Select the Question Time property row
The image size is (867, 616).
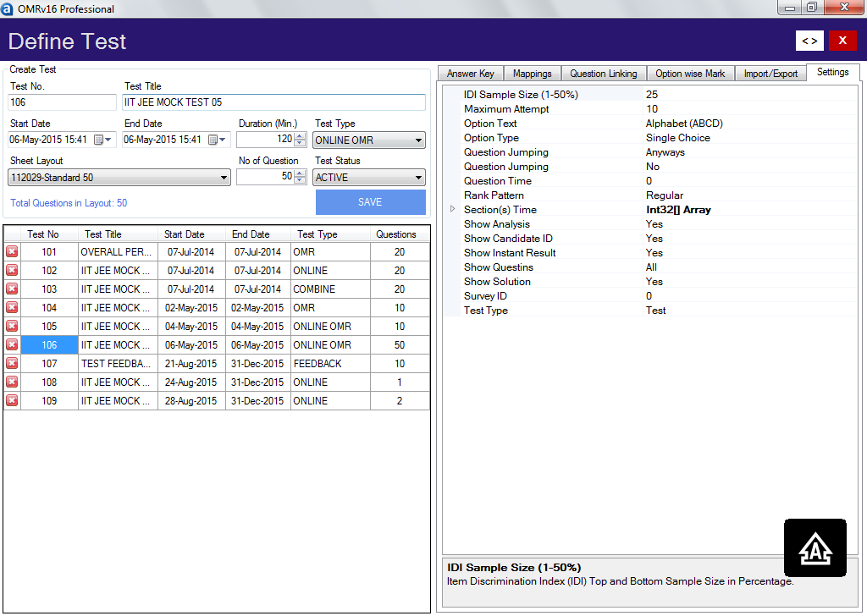point(659,181)
